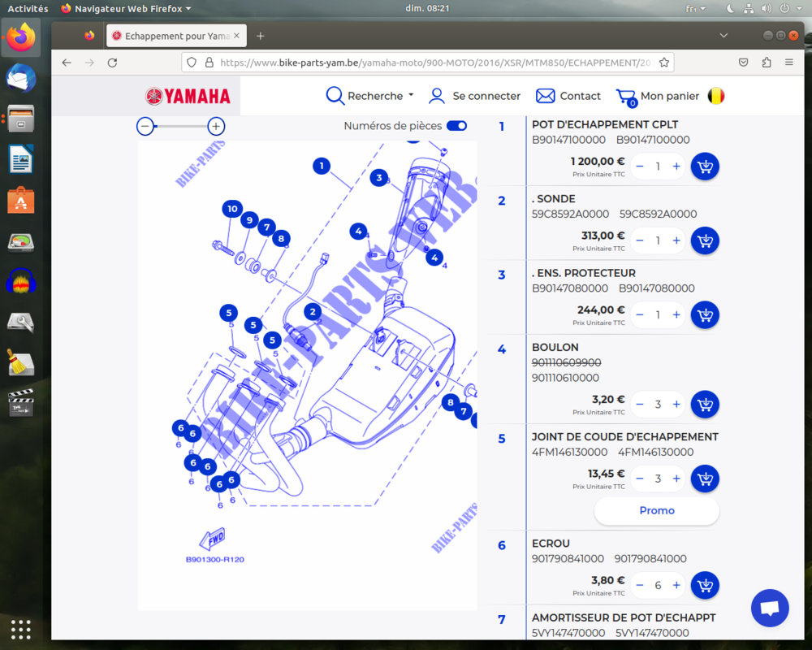
Task: Click part marker 10 on the diagram
Action: point(232,209)
